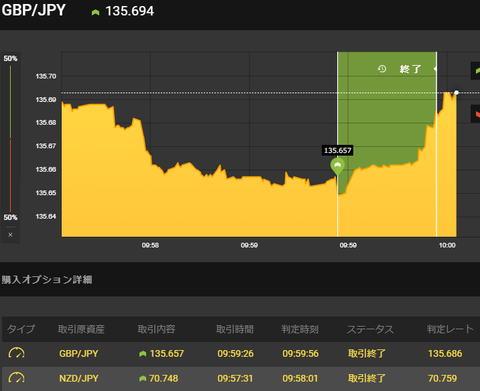Click the 135.70 price label on the axis
The image size is (480, 391).
[46, 76]
